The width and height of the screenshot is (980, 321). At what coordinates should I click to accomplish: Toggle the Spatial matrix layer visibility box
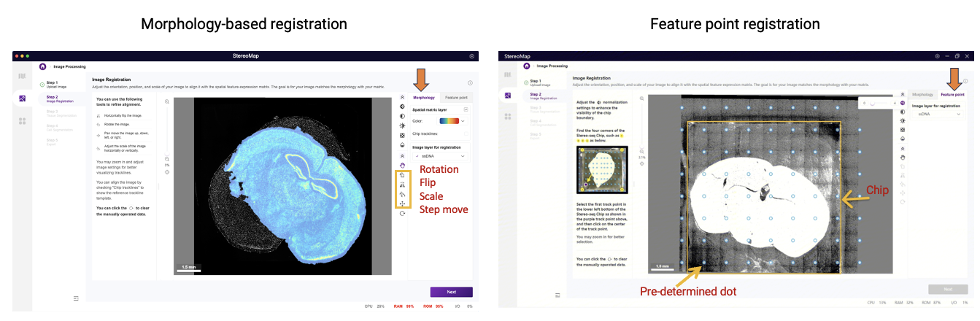(x=466, y=109)
